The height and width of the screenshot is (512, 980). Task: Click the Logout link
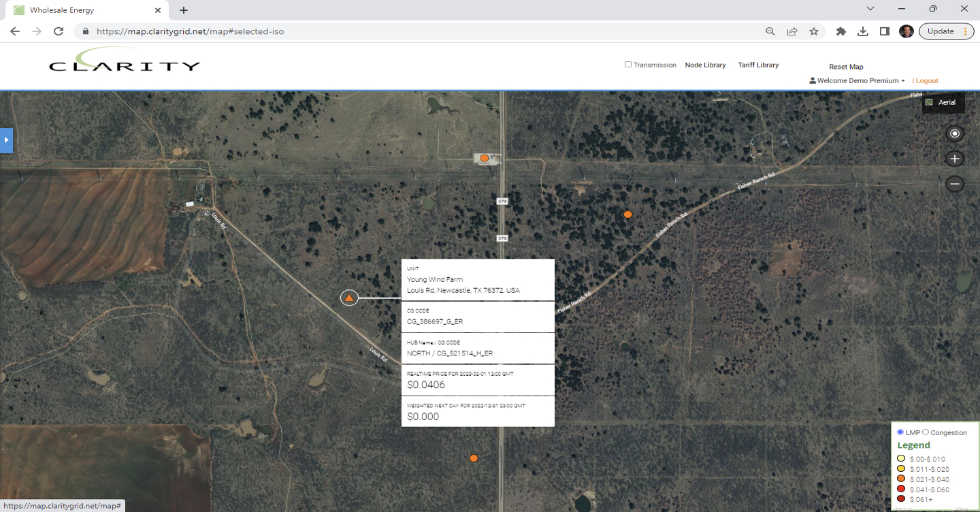coord(927,80)
